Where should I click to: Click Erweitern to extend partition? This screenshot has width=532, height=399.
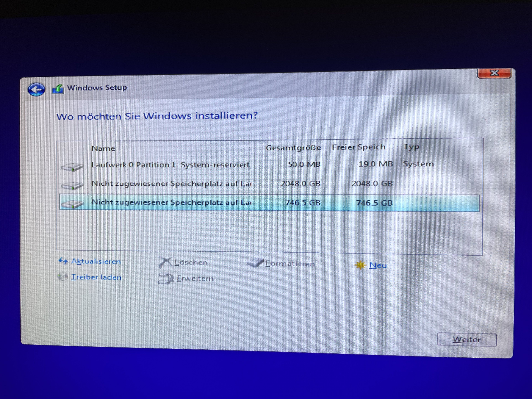tap(195, 278)
